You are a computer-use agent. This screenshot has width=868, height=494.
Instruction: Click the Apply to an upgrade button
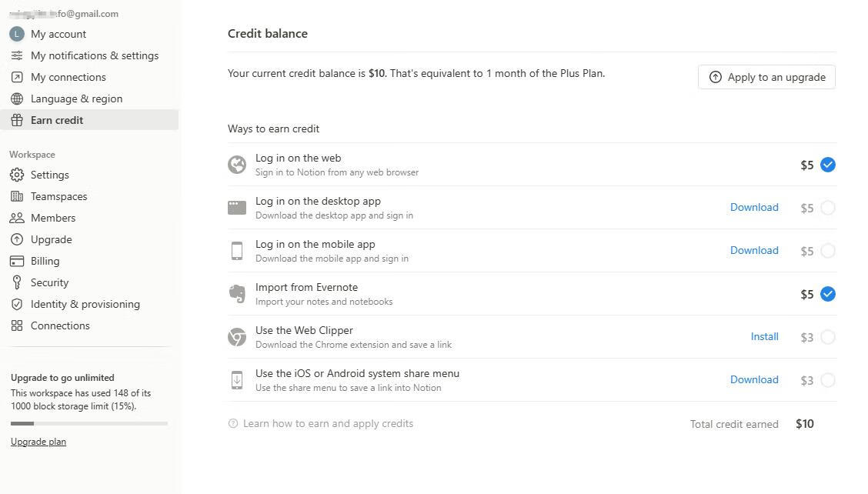[766, 77]
